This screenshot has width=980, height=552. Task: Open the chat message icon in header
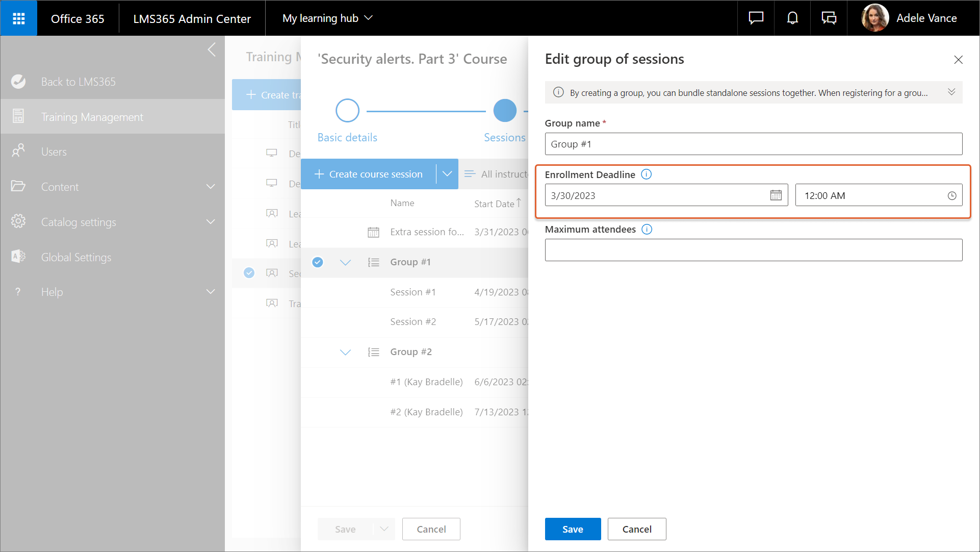[x=756, y=18]
